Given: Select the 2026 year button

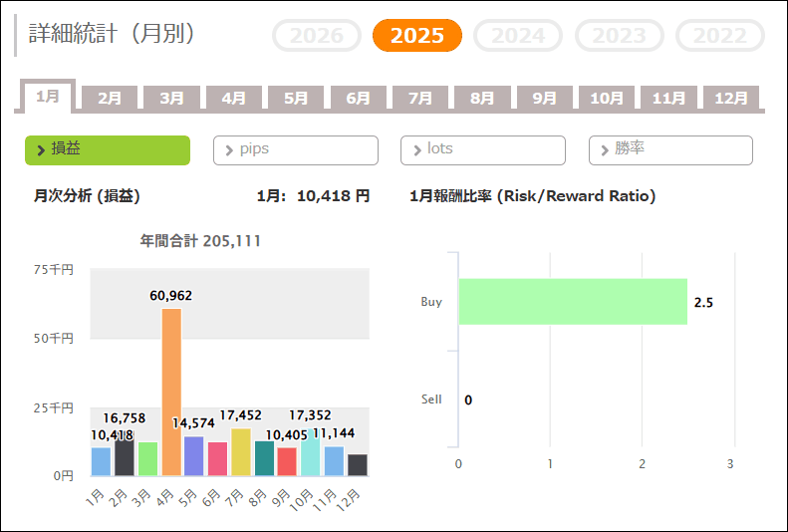Looking at the screenshot, I should click(317, 36).
